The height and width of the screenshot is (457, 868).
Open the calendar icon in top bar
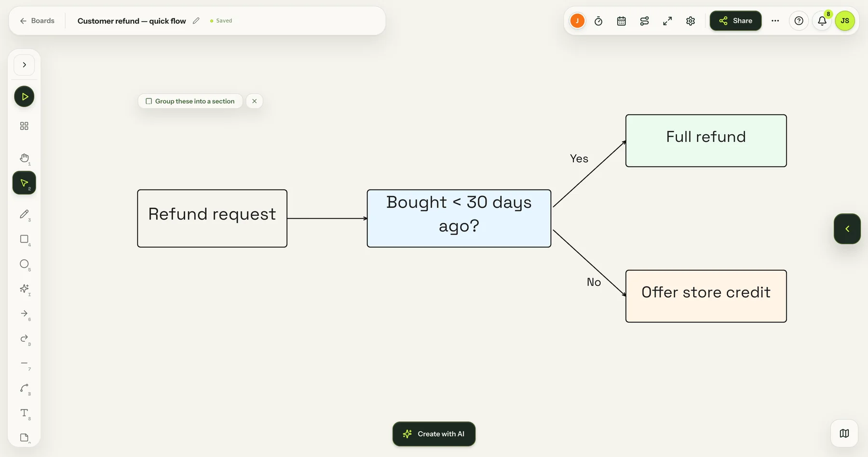point(622,21)
